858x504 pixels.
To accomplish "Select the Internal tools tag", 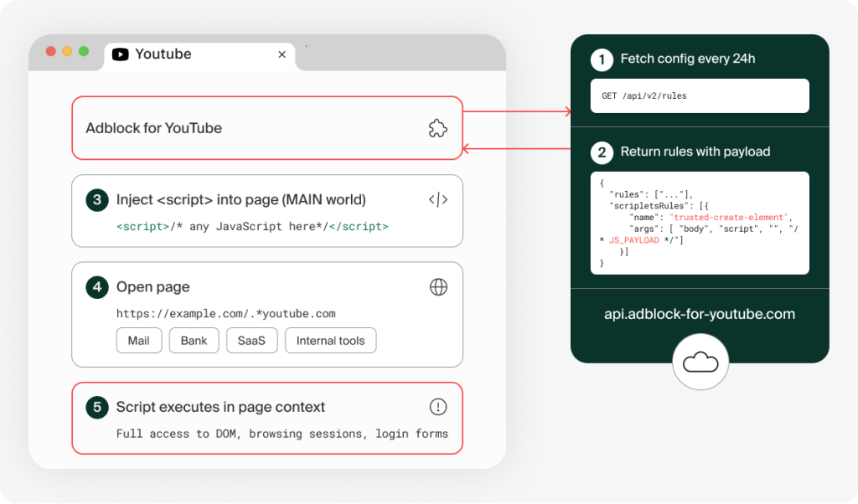I will point(330,341).
